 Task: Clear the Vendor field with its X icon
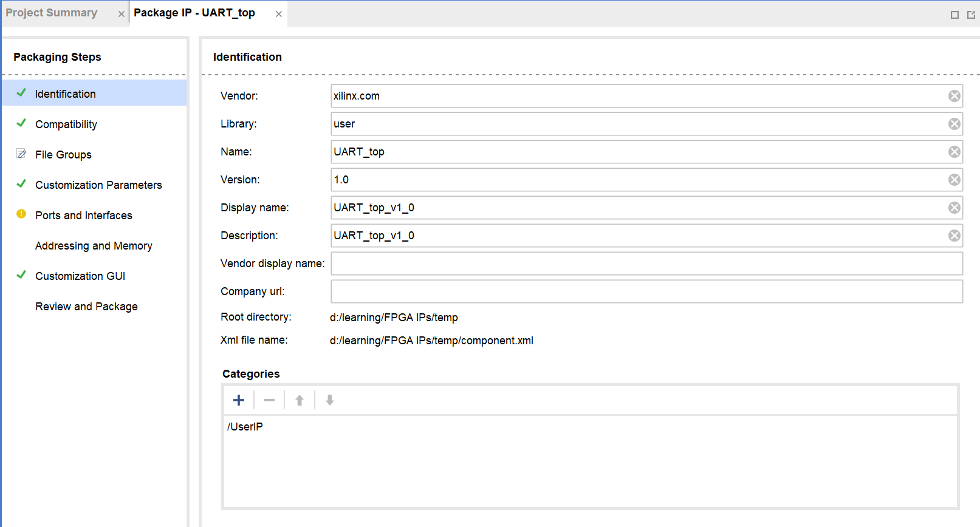click(954, 96)
